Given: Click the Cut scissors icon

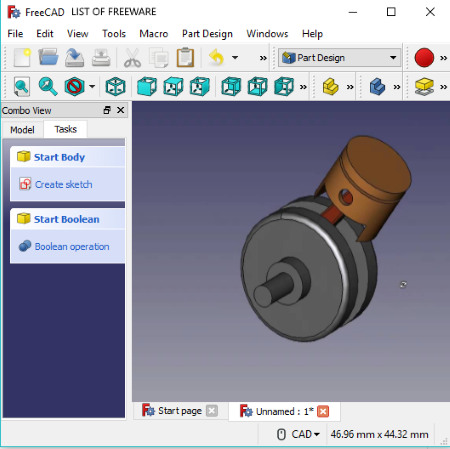Looking at the screenshot, I should coord(132,58).
